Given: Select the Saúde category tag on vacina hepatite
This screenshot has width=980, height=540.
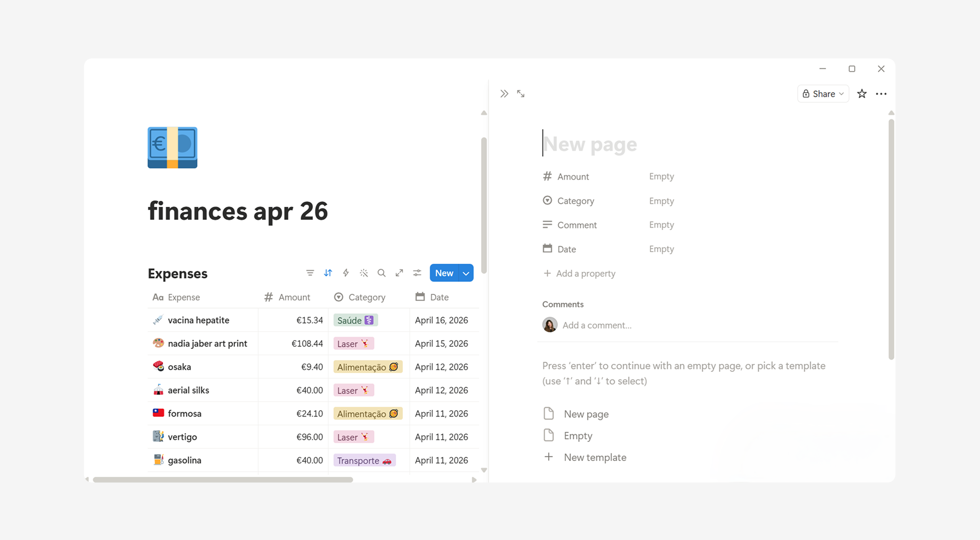Looking at the screenshot, I should [x=355, y=320].
